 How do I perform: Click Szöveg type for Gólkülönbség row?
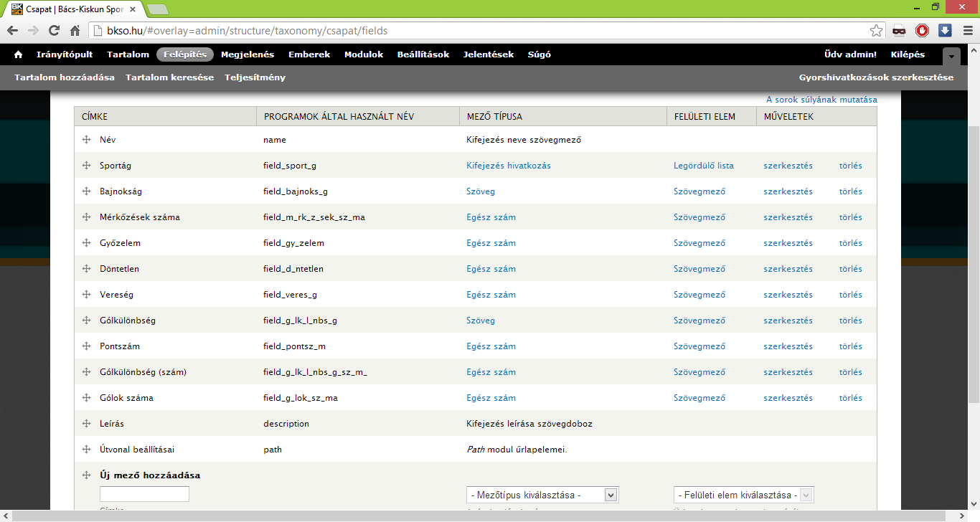[x=481, y=321]
